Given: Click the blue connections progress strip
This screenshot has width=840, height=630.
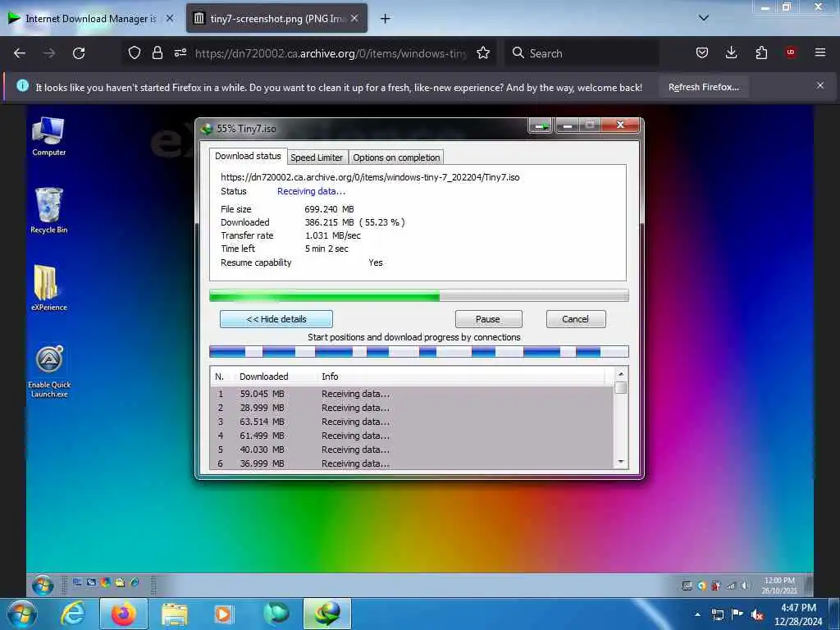Looking at the screenshot, I should [419, 352].
